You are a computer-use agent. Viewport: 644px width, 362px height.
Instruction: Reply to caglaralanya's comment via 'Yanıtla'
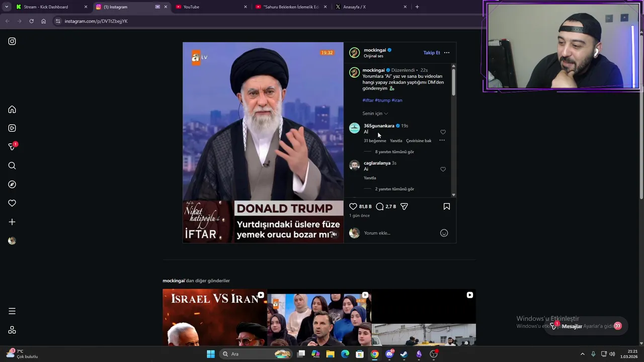click(x=370, y=178)
